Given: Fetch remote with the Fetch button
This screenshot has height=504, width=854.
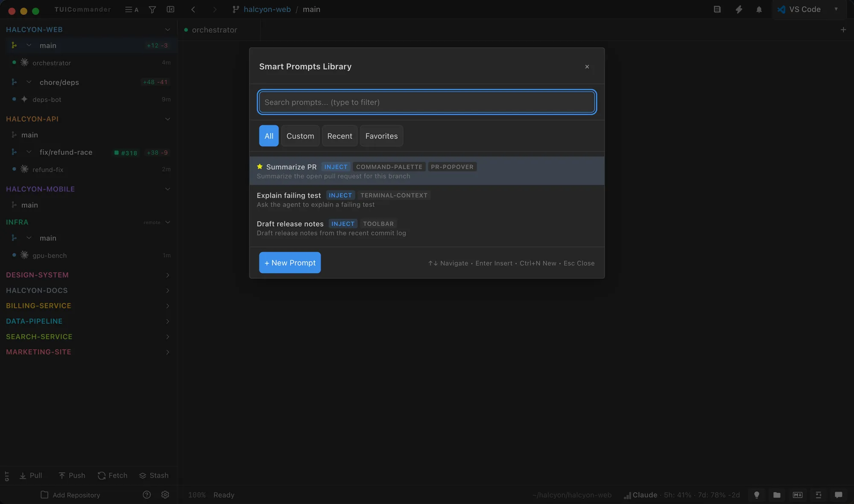Looking at the screenshot, I should tap(113, 475).
